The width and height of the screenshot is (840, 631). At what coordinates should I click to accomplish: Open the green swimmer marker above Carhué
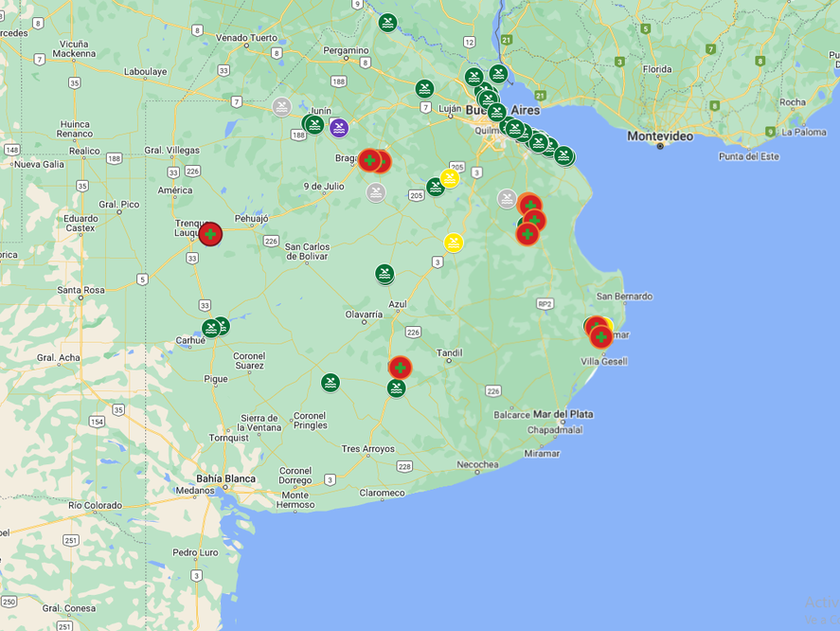(211, 329)
